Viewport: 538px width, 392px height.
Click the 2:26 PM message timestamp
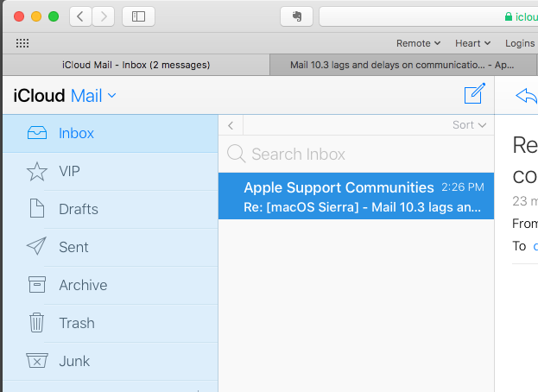[x=463, y=187]
